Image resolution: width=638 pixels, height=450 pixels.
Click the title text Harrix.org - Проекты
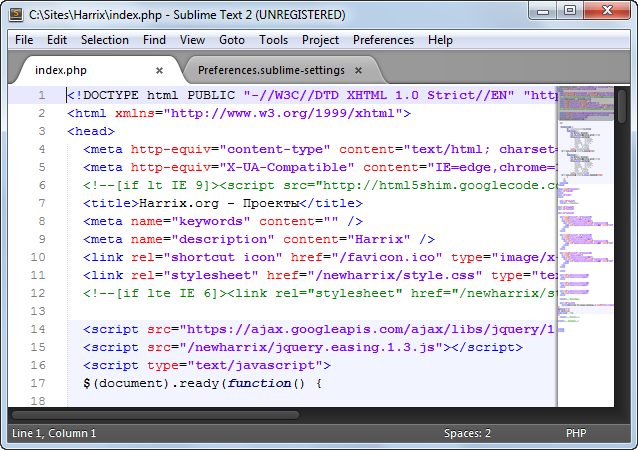pyautogui.click(x=219, y=203)
